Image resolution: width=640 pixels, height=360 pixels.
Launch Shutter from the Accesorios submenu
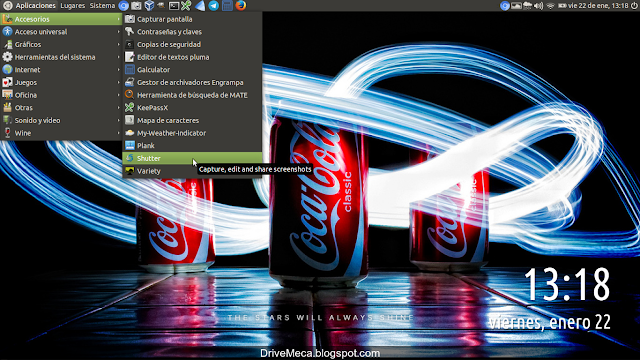pos(192,158)
